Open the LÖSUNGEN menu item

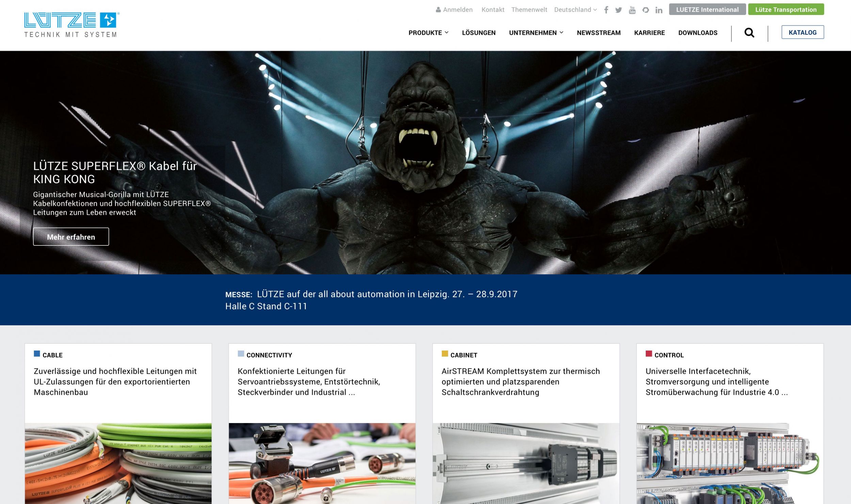(479, 33)
